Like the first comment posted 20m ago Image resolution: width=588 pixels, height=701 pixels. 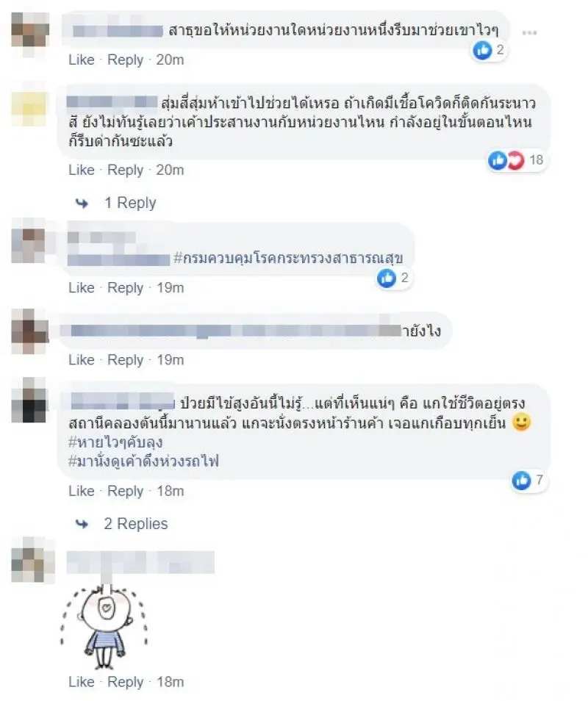coord(82,60)
